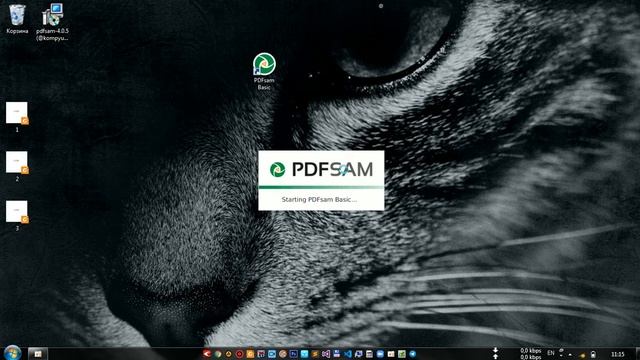This screenshot has height=360, width=640.
Task: Select desktop file named 2
Action: click(x=17, y=166)
